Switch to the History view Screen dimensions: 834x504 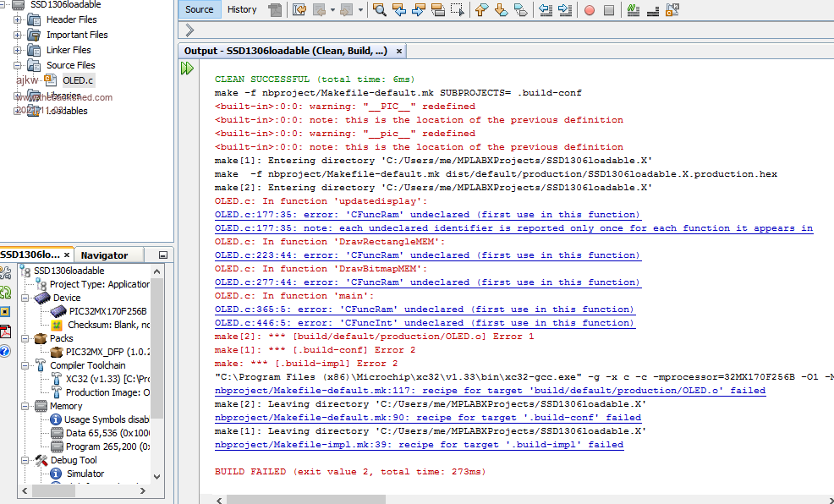(x=242, y=10)
